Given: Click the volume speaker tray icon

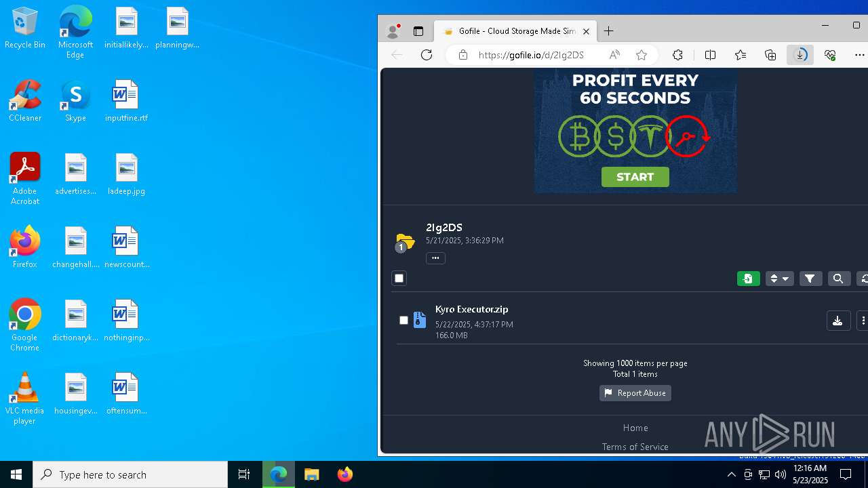Looking at the screenshot, I should (780, 474).
